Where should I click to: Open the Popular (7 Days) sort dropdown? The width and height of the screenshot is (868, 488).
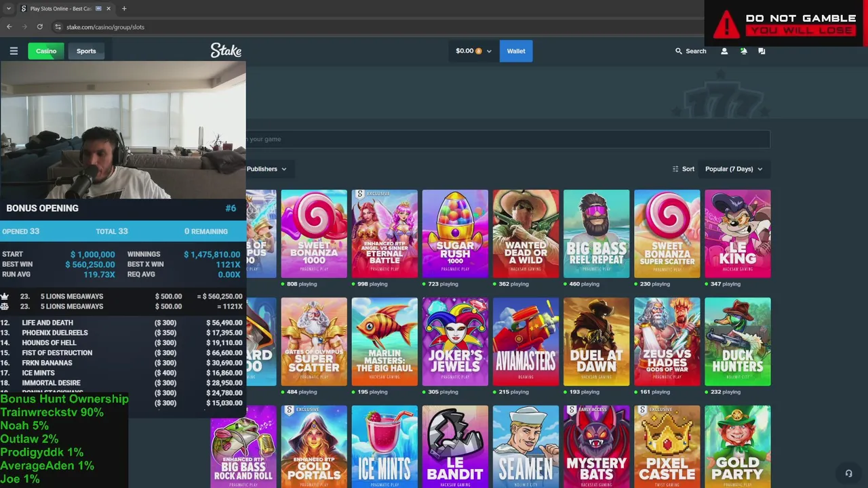click(x=734, y=169)
